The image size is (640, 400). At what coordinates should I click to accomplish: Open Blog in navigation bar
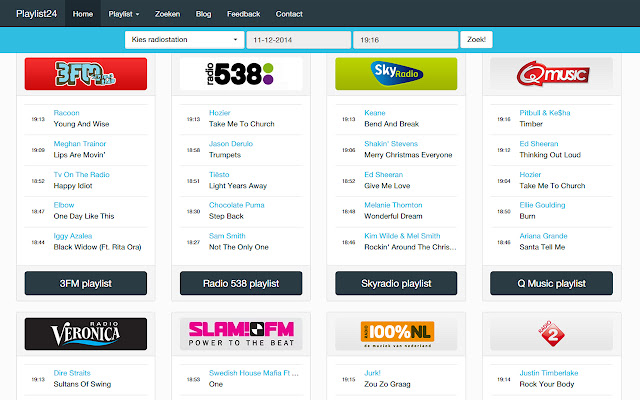[203, 14]
